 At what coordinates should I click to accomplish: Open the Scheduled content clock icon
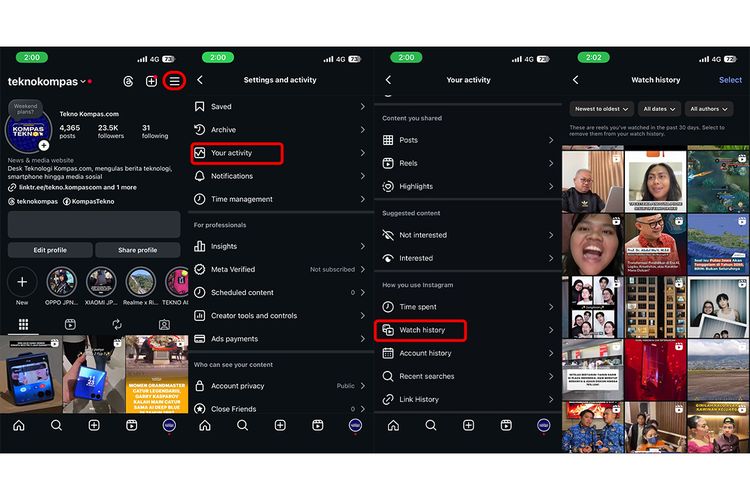(x=199, y=292)
